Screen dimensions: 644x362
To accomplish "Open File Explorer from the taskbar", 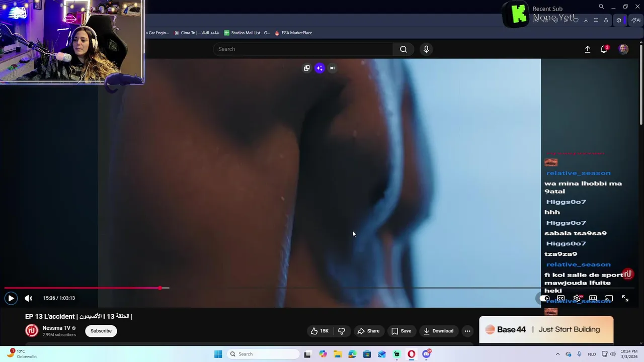I will click(337, 354).
